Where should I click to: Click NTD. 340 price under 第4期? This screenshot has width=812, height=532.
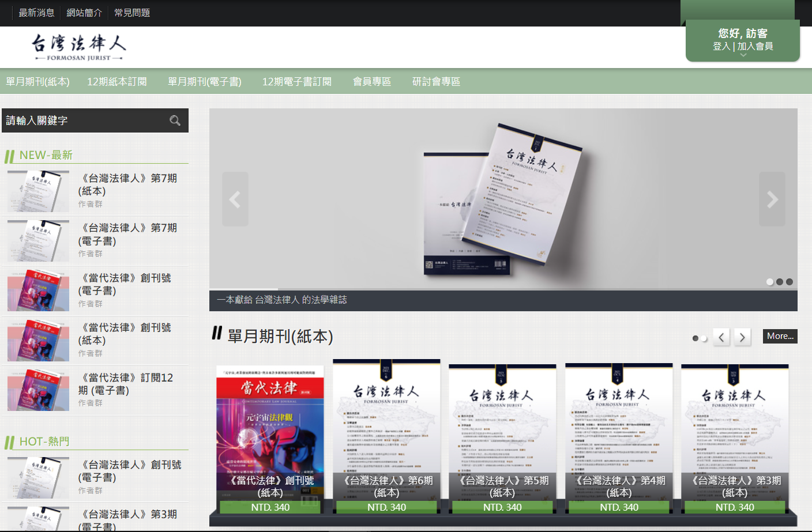click(x=619, y=507)
